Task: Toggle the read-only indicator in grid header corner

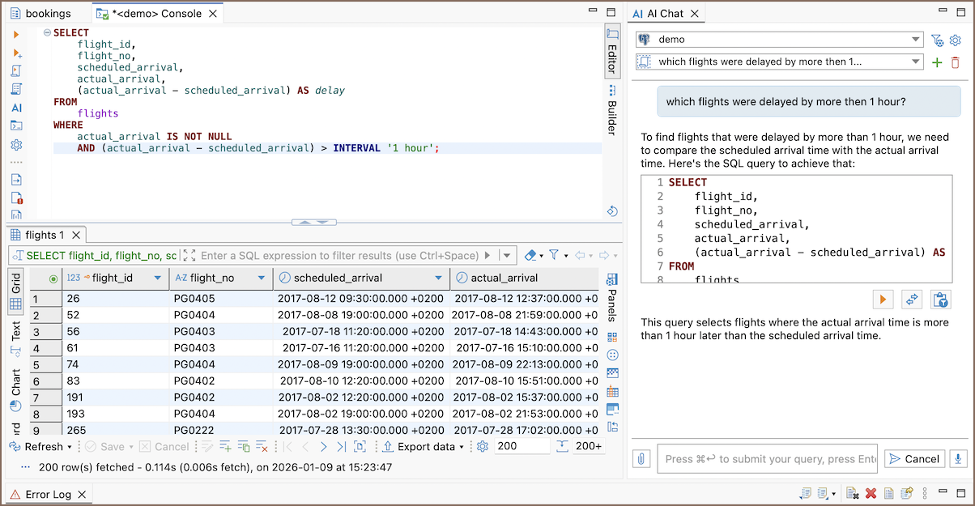Action: tap(53, 278)
